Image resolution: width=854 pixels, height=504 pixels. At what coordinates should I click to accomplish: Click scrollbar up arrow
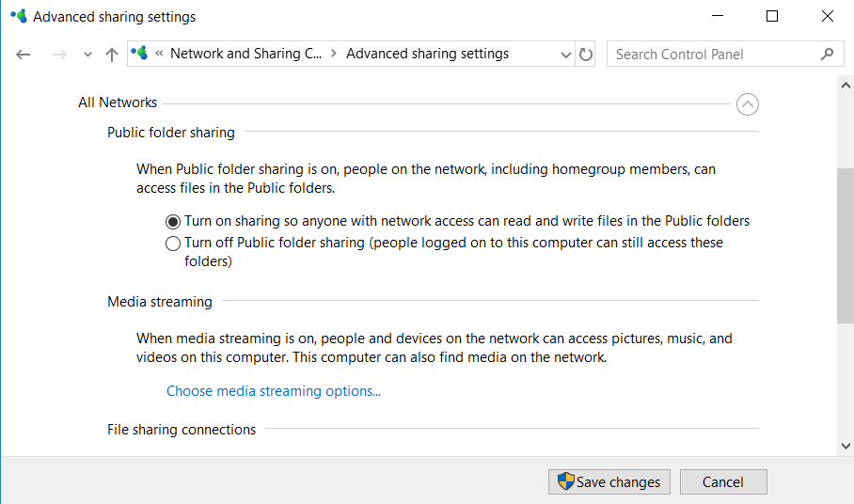click(x=846, y=85)
